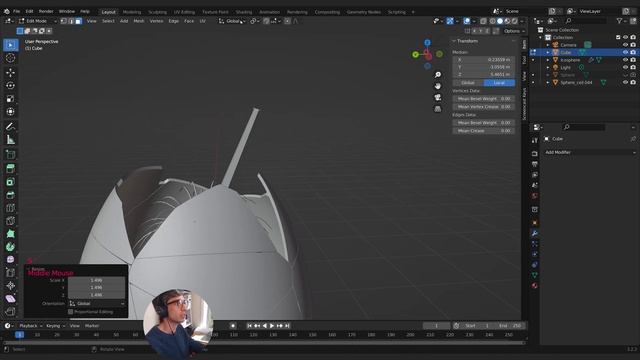640x360 pixels.
Task: Activate the Transform tool
Action: coord(11,111)
